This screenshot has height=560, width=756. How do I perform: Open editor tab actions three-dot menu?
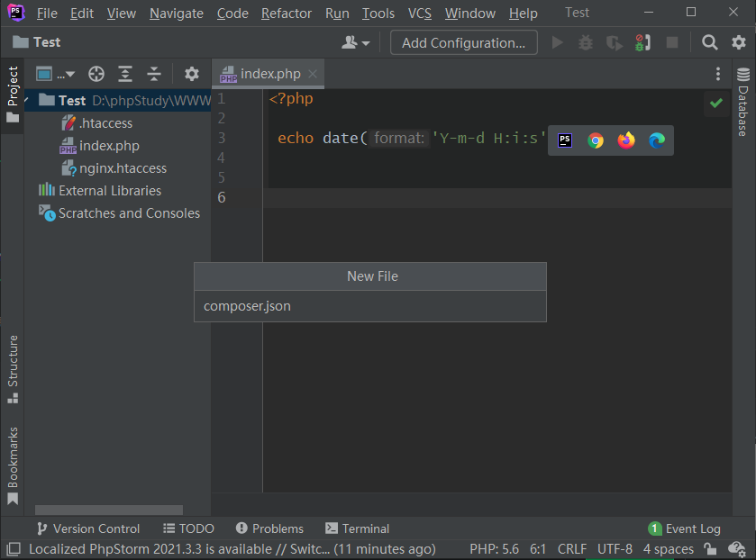(x=718, y=74)
